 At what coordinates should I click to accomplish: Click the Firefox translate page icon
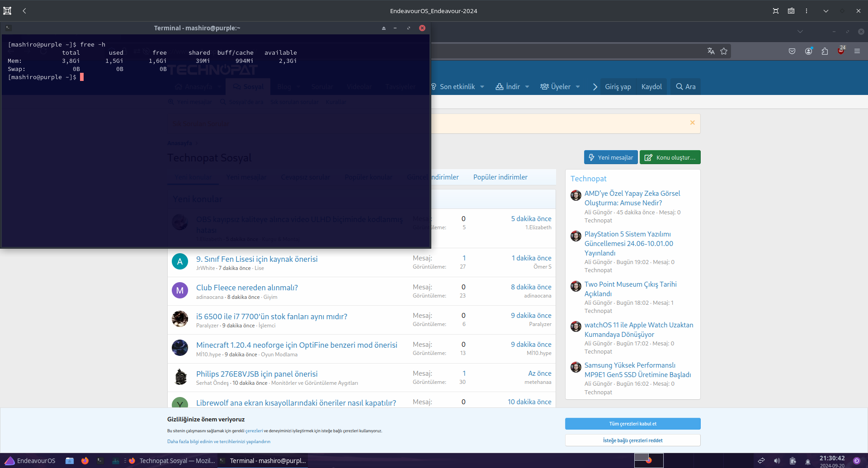click(711, 51)
